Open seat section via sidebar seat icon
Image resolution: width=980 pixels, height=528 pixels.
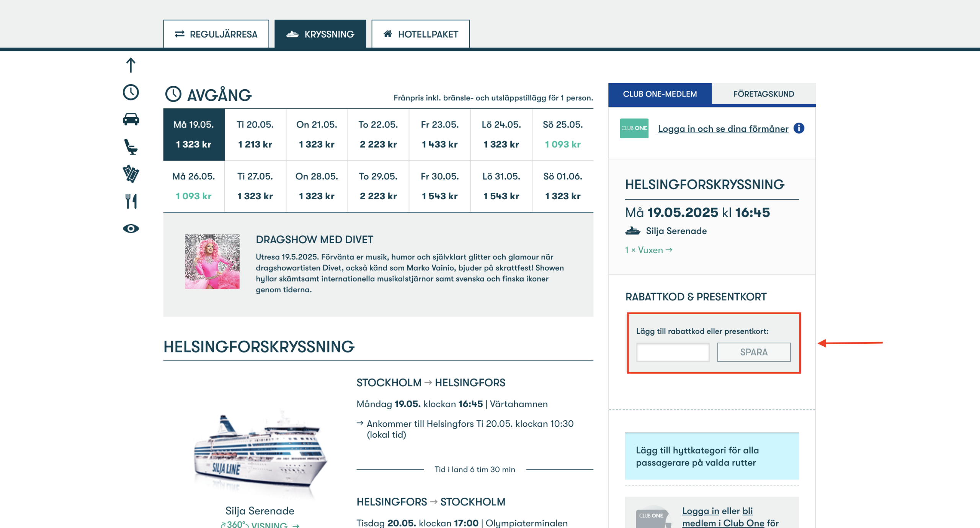click(131, 147)
